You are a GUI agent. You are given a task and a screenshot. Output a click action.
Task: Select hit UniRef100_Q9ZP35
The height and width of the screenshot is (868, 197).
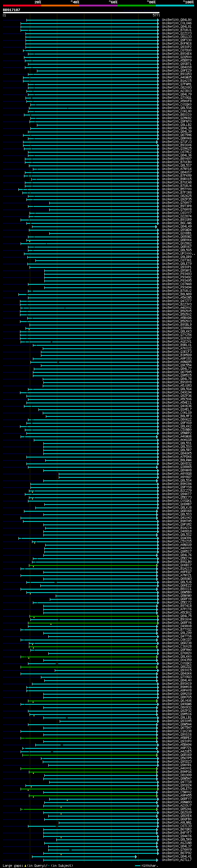[177, 199]
